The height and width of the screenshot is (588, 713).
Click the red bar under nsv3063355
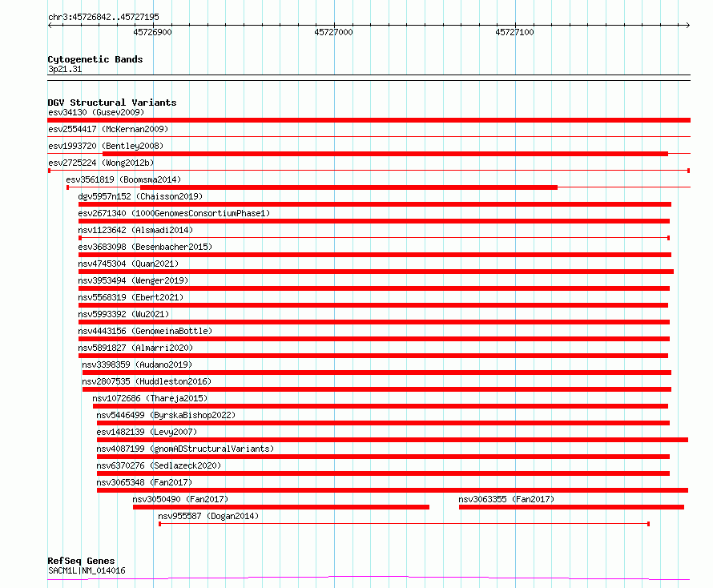[571, 507]
